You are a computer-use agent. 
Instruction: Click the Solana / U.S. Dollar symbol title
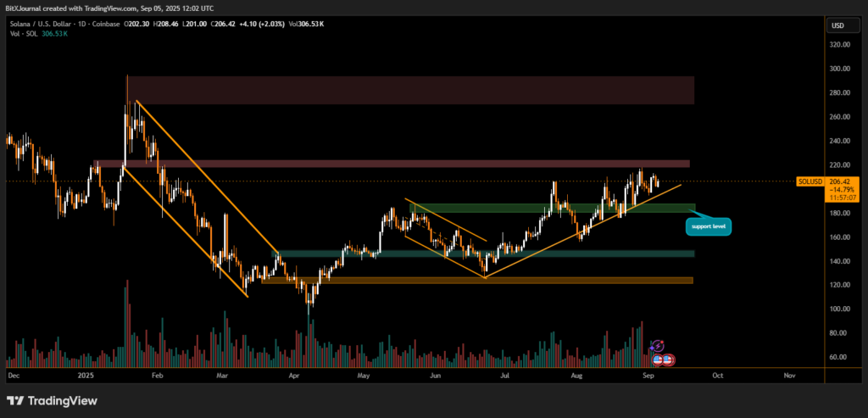64,25
